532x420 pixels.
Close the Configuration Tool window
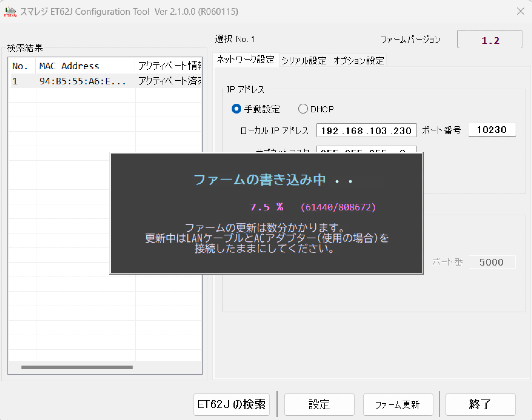[521, 11]
